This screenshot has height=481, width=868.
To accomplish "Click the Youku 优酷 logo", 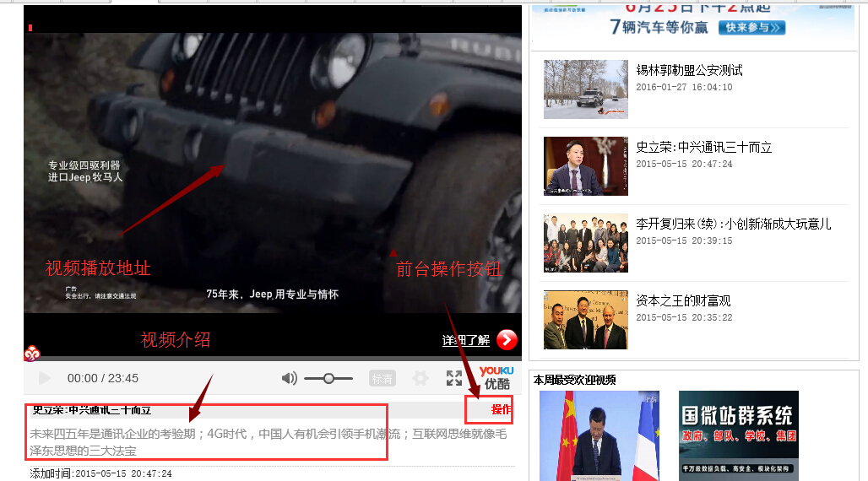I will coord(496,377).
